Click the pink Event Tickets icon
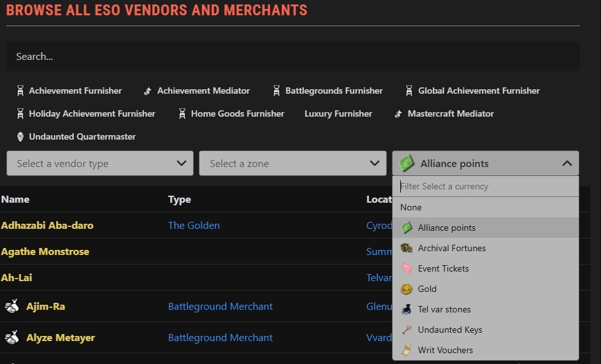The width and height of the screenshot is (601, 364). [x=406, y=268]
